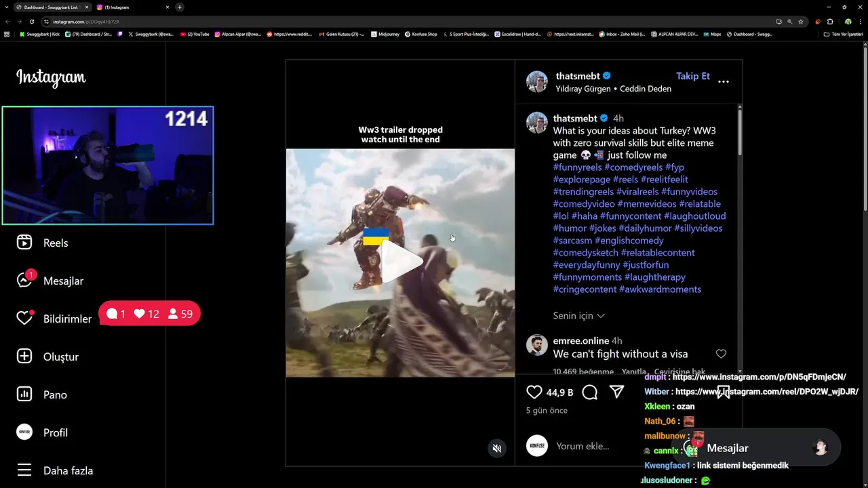Viewport: 868px width, 488px height.
Task: Open Reels from the Instagram sidebar
Action: coord(42,243)
